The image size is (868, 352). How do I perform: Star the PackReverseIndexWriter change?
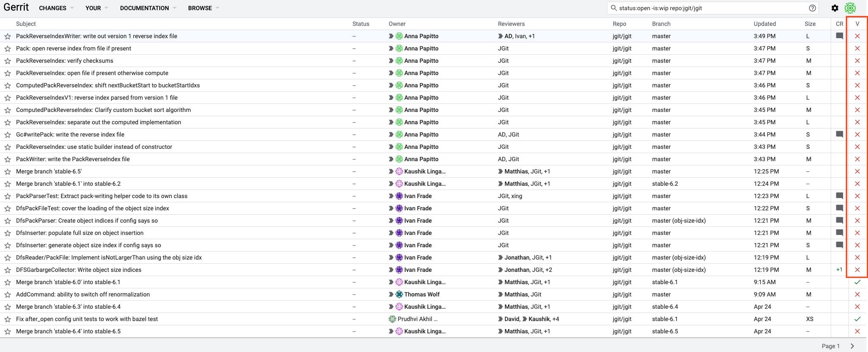coord(7,36)
